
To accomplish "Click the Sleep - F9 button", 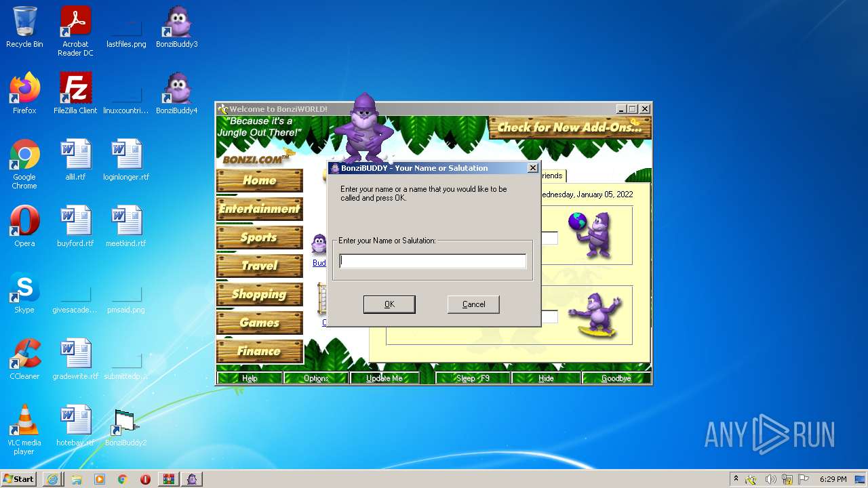I will click(473, 378).
